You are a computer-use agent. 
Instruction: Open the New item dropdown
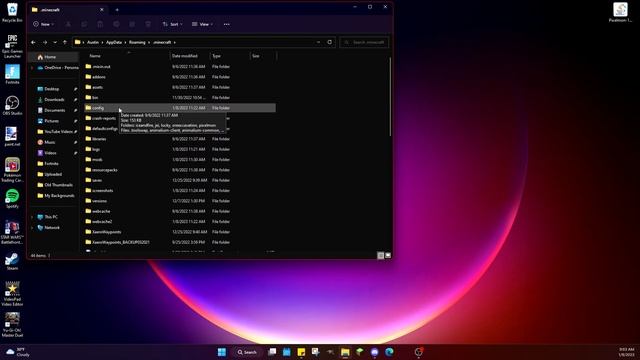[43, 24]
